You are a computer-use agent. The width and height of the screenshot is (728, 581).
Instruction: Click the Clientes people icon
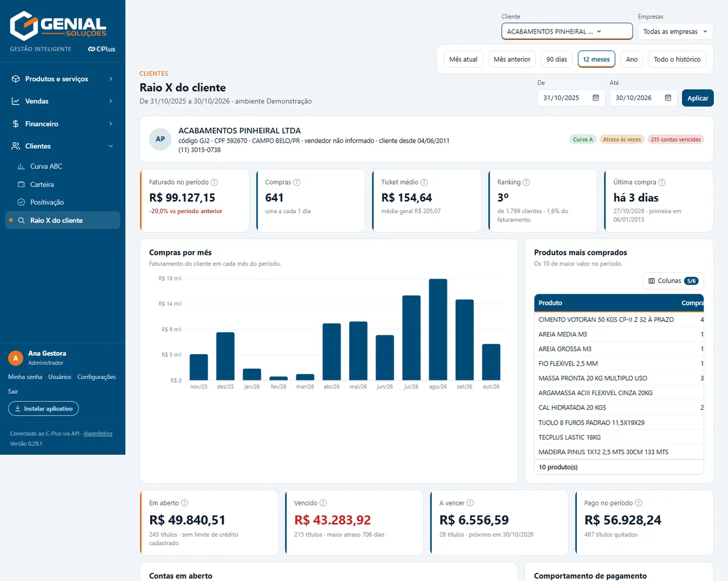click(15, 146)
